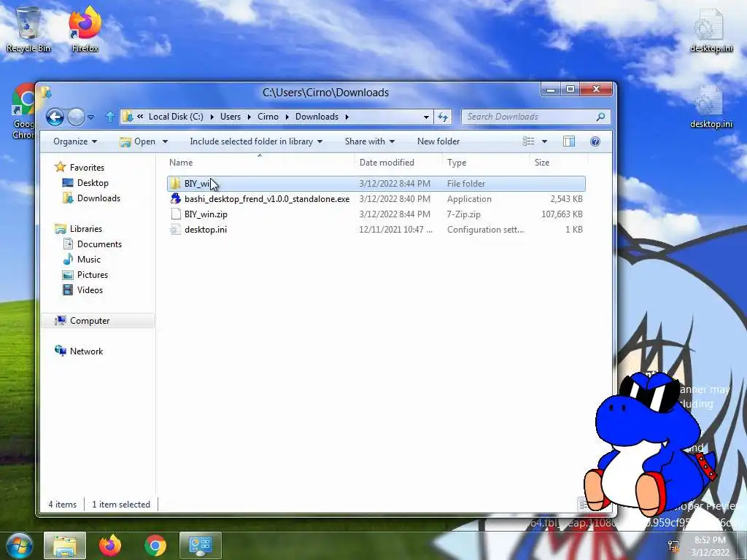Select the bashi_desktop_frend exe icon
Image resolution: width=747 pixels, height=560 pixels.
click(x=175, y=198)
